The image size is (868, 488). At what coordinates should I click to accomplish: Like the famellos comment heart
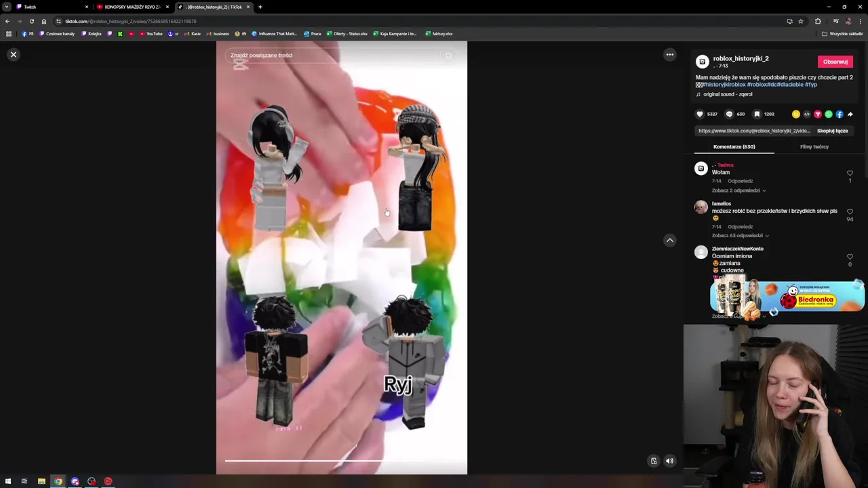click(850, 212)
